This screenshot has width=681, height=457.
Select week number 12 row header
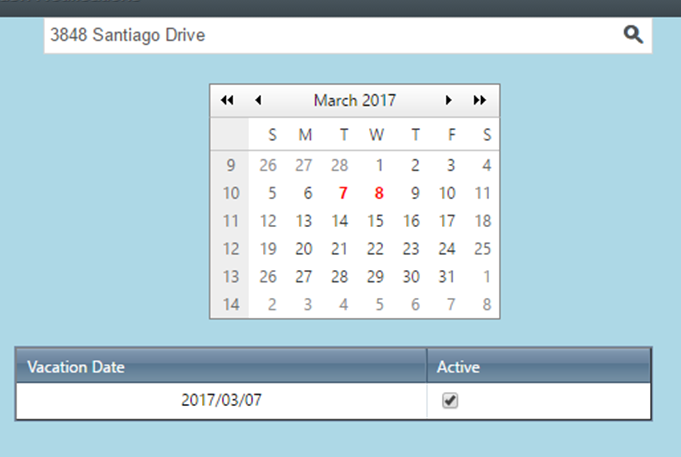pyautogui.click(x=231, y=249)
